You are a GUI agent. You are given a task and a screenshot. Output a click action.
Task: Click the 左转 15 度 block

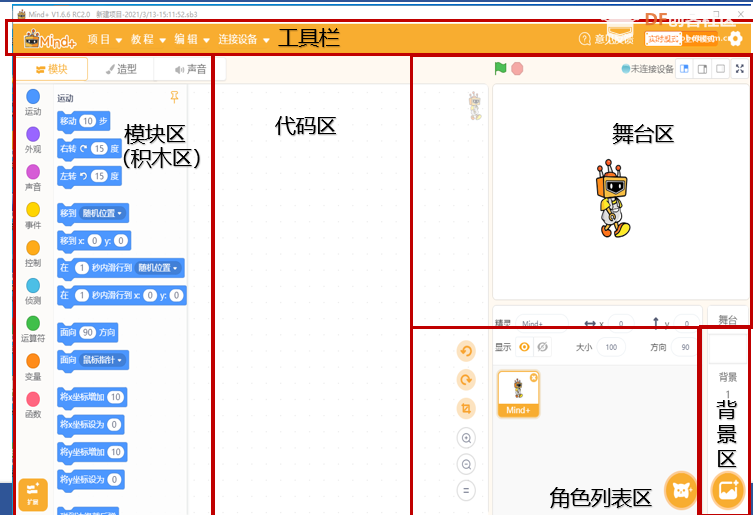click(x=89, y=176)
